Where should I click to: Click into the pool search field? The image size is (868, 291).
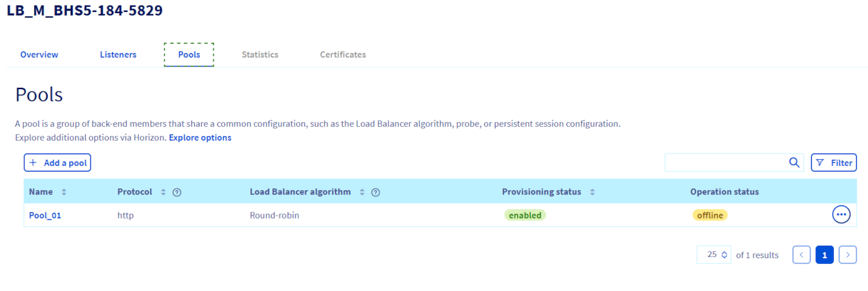click(725, 163)
